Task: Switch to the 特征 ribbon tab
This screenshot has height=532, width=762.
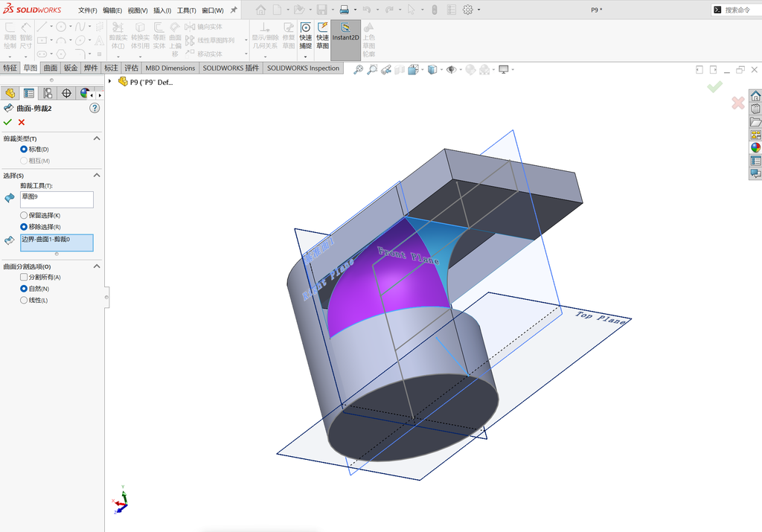Action: click(10, 68)
